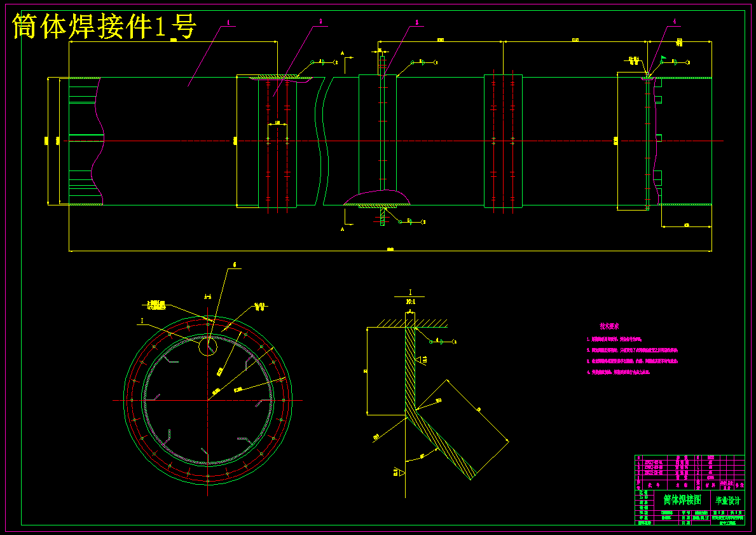756x535 pixels.
Task: Click the yellow title "筒体焊接件1号"
Action: pyautogui.click(x=104, y=26)
